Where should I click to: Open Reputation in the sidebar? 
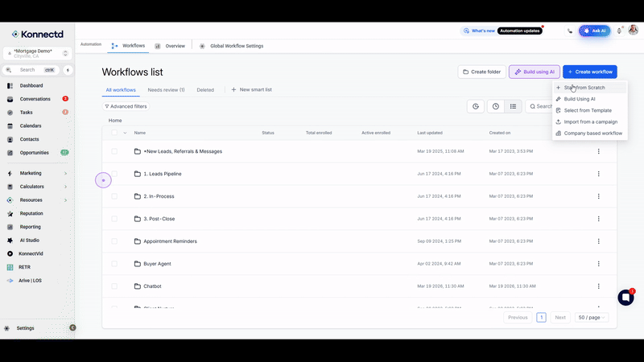pos(31,213)
